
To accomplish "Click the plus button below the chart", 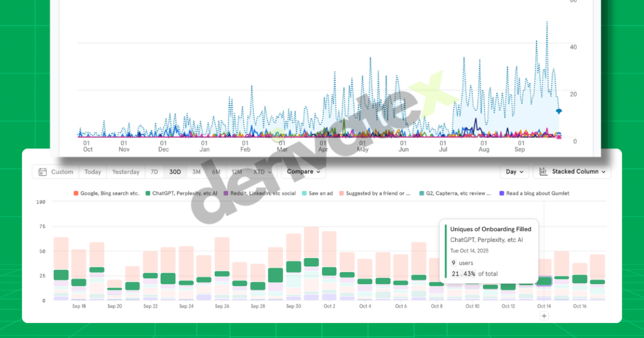I will pyautogui.click(x=544, y=316).
